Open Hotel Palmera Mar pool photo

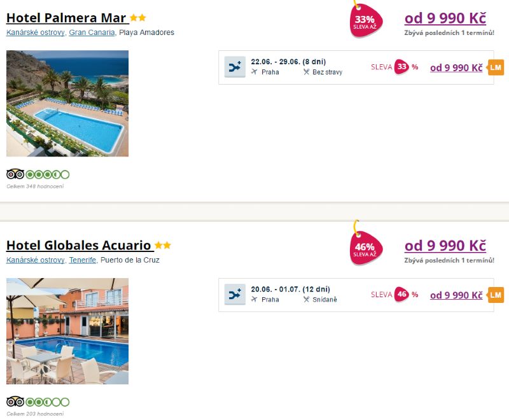[x=67, y=103]
